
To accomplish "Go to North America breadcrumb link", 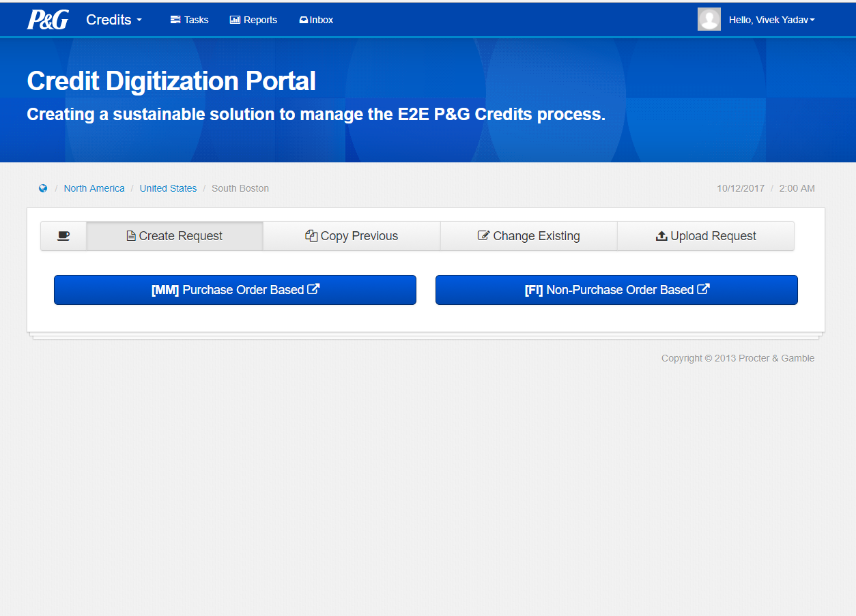I will tap(94, 188).
